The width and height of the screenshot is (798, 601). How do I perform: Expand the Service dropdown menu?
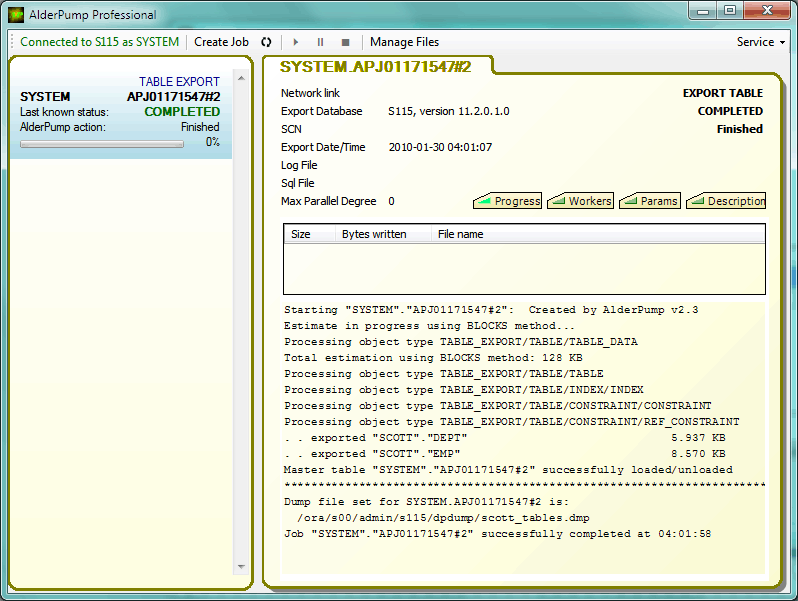pos(760,42)
